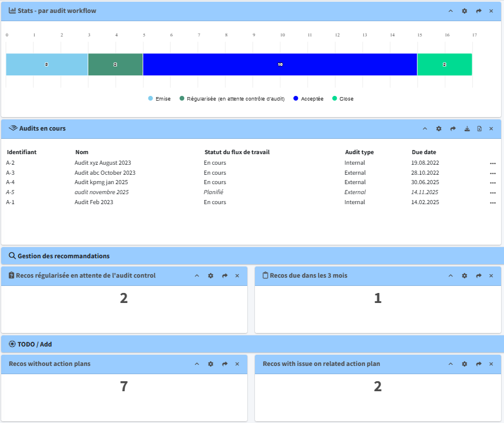
Task: Click the dark blue Acceptée bar segment
Action: (x=280, y=64)
